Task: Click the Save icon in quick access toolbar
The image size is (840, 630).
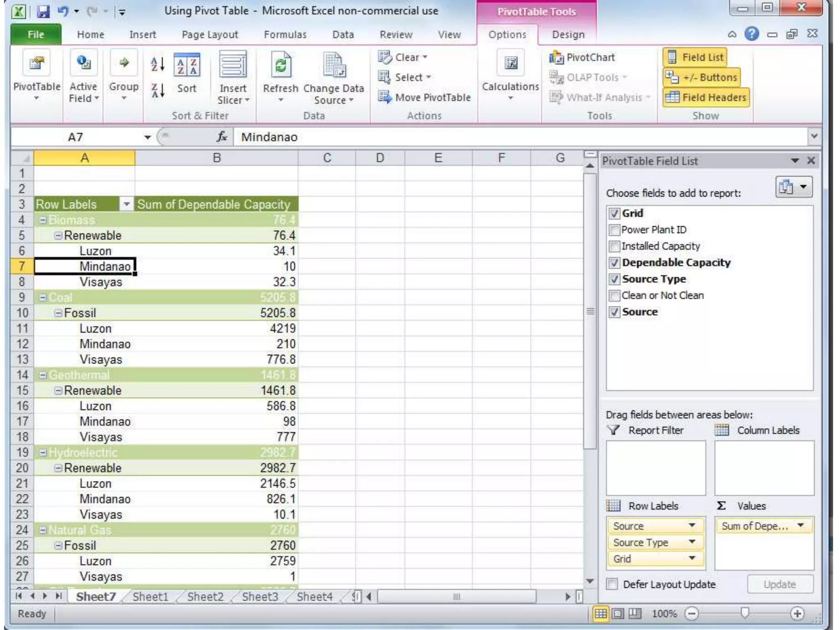Action: click(43, 11)
